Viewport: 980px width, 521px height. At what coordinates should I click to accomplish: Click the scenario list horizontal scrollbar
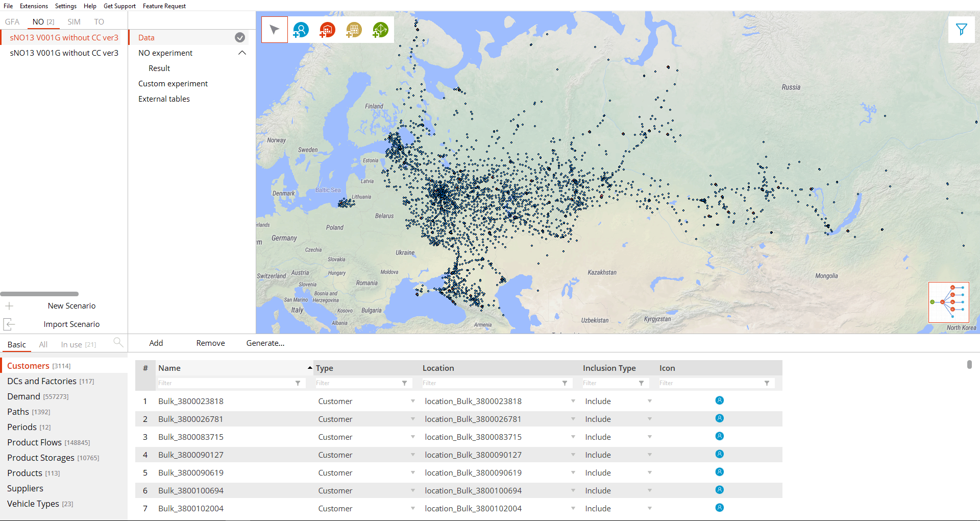[39, 294]
